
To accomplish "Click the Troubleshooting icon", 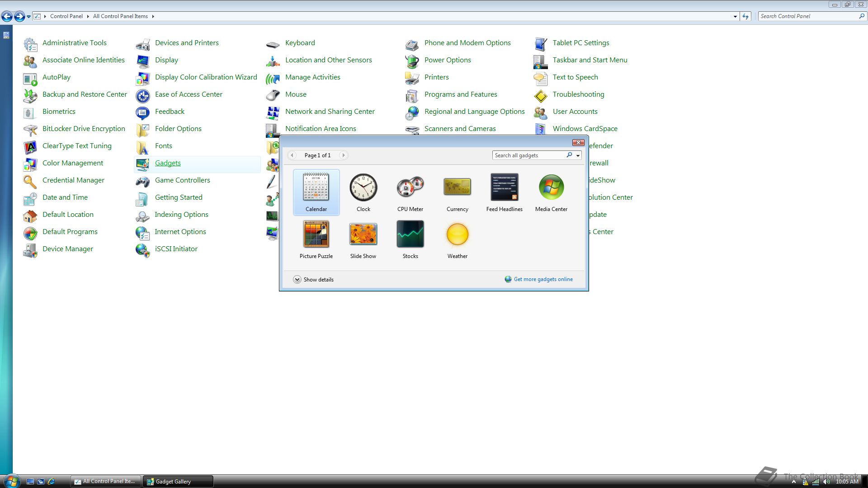I will coord(541,95).
